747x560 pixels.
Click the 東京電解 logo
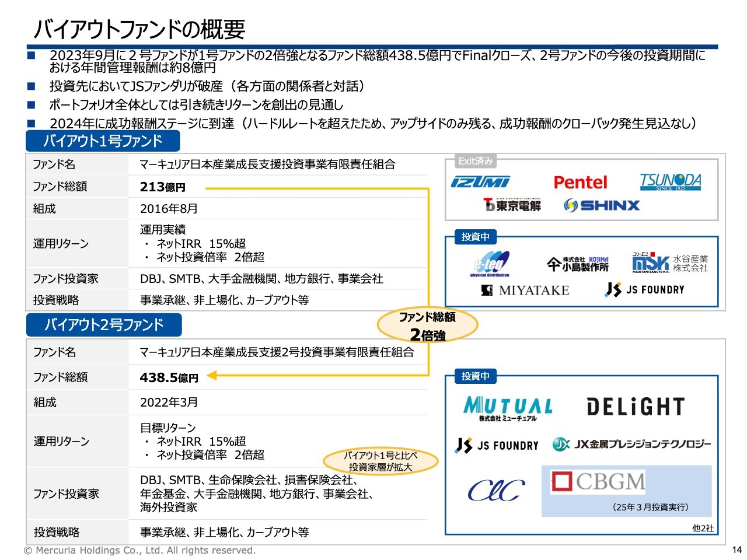coord(512,205)
